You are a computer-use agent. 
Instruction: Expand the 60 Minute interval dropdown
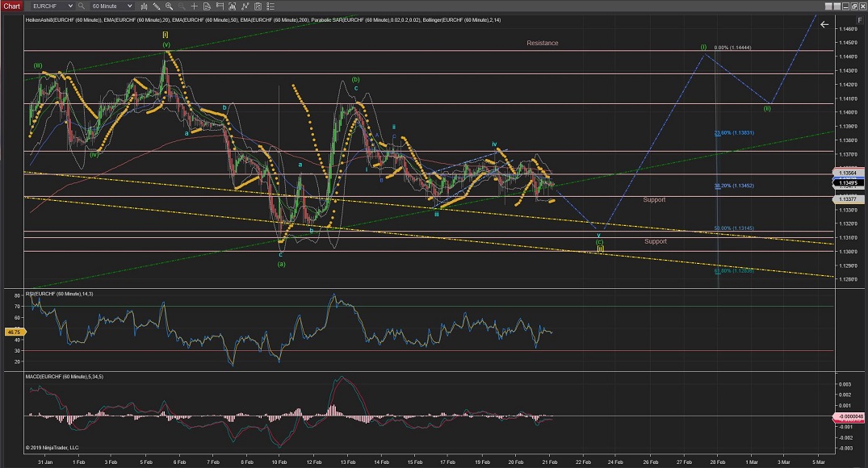pyautogui.click(x=129, y=6)
